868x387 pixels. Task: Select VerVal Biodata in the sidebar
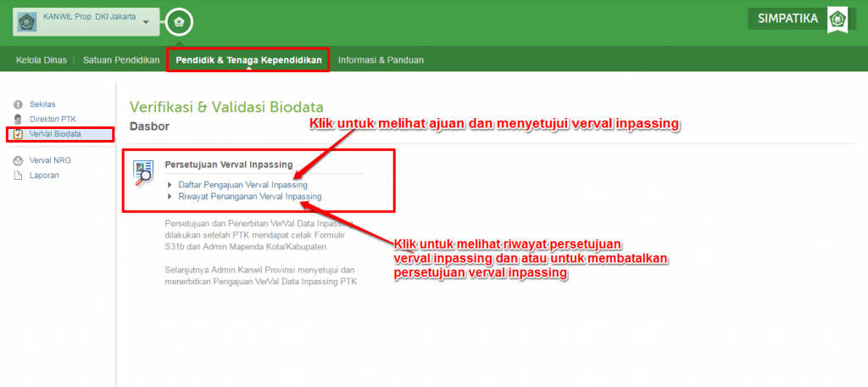55,134
